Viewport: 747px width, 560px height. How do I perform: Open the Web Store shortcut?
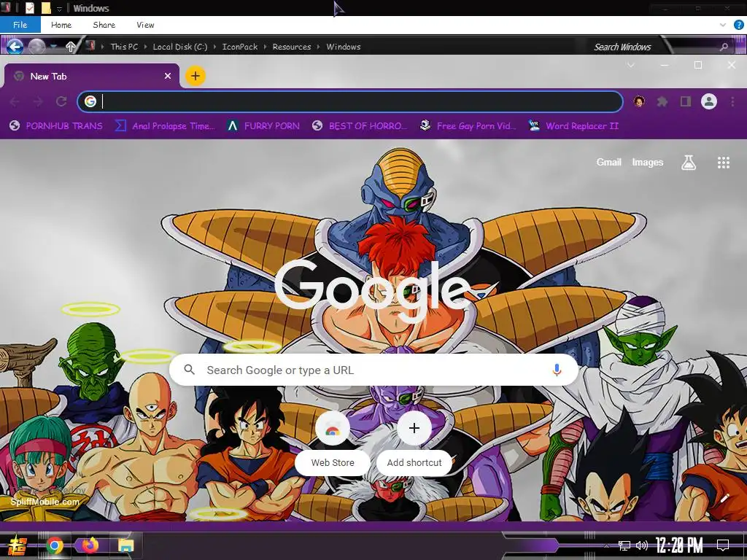click(x=333, y=443)
